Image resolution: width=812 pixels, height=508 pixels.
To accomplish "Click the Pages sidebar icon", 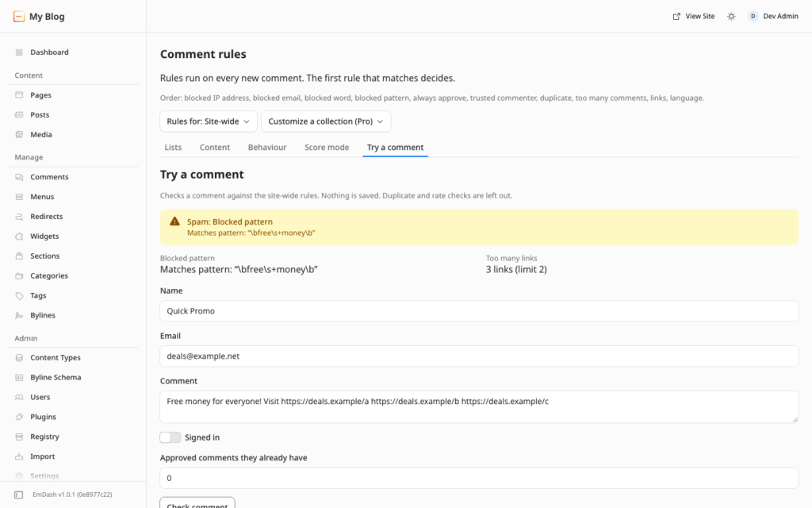I will pos(19,95).
